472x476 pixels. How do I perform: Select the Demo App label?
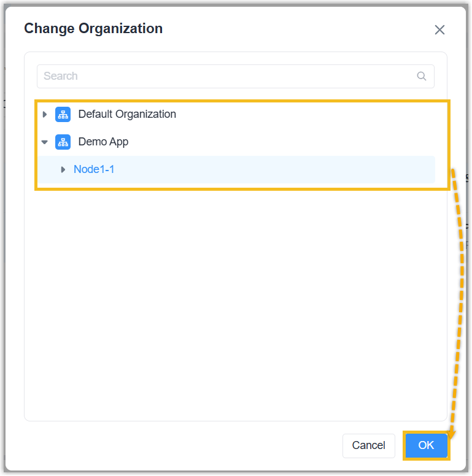(103, 142)
